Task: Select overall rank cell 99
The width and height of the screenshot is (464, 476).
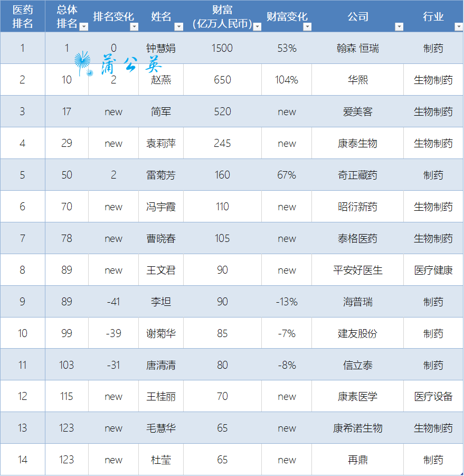Action: pos(67,333)
